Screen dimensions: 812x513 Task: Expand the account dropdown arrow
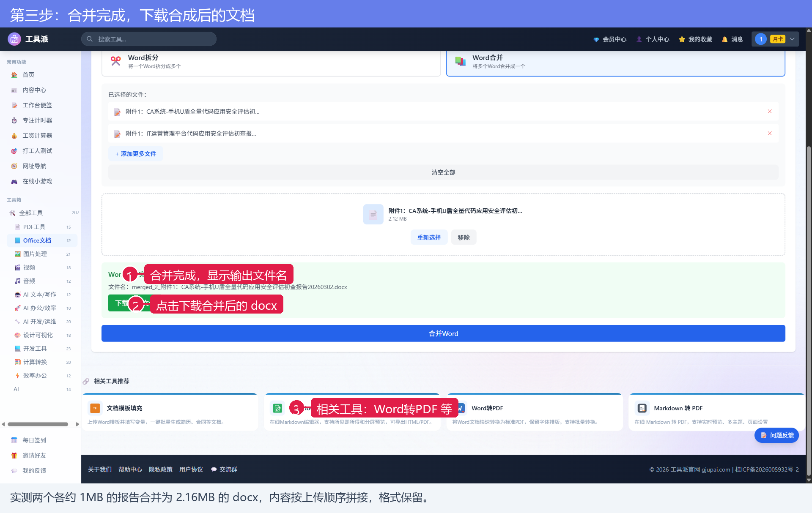[x=792, y=39]
